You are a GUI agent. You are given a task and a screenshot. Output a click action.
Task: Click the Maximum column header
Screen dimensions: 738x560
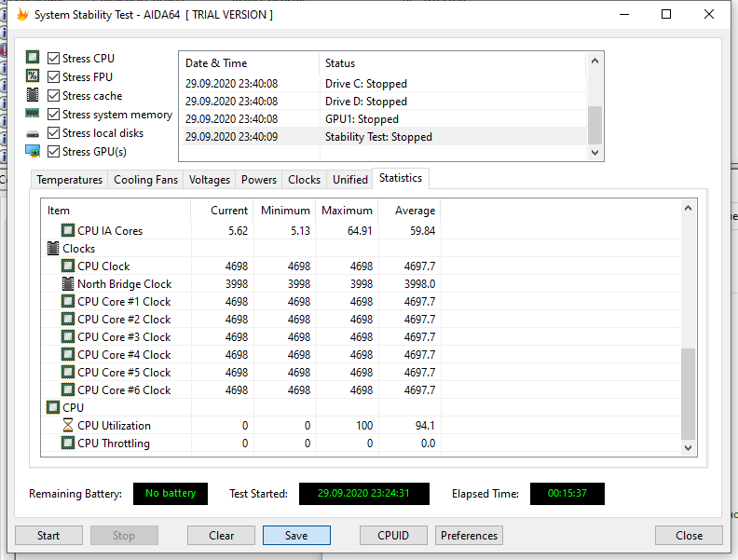click(348, 211)
